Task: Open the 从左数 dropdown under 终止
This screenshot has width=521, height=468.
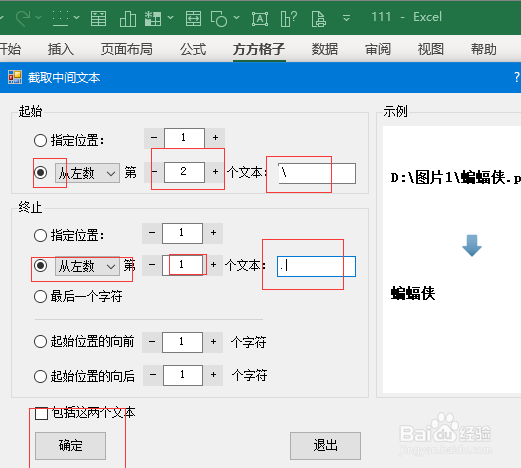Action: tap(87, 266)
